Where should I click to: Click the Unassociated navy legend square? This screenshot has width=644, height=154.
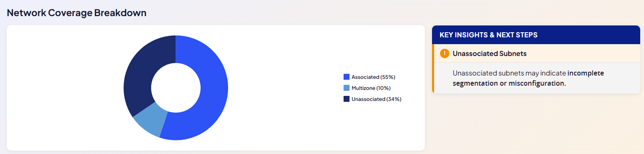tap(347, 99)
